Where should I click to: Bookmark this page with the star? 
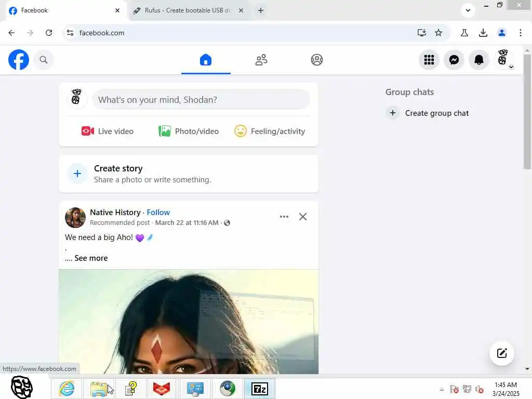point(438,33)
